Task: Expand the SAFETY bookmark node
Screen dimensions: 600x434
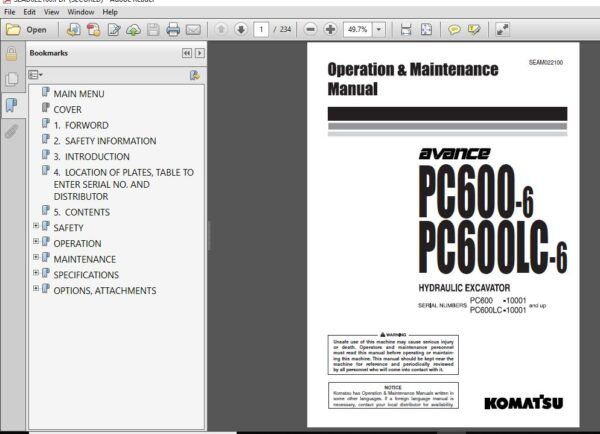Action: click(x=36, y=226)
